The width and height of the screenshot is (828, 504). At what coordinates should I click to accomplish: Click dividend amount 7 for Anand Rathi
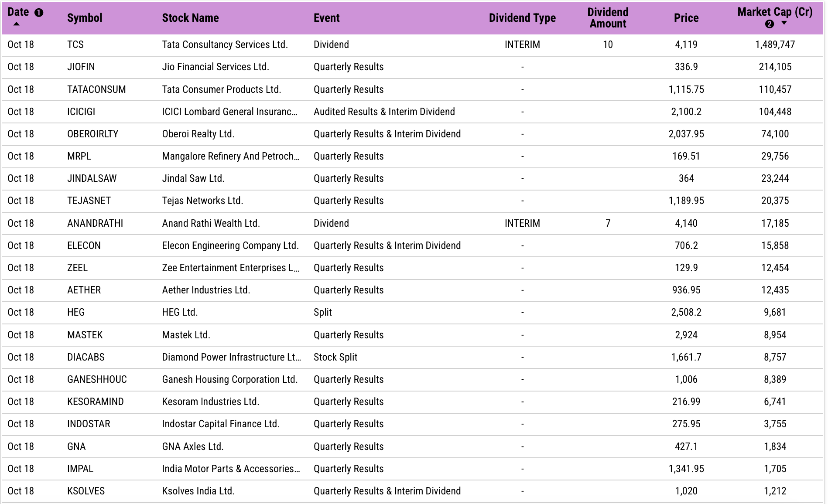(x=608, y=223)
